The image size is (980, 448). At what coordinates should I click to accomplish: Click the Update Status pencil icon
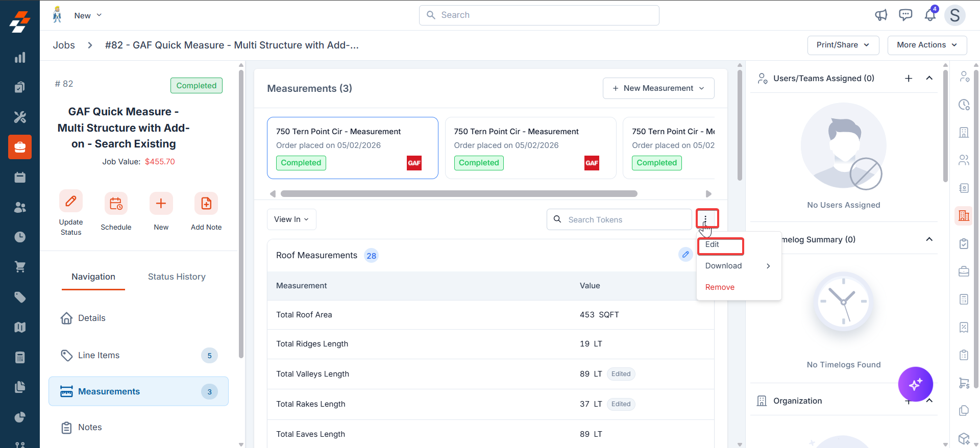(x=71, y=202)
